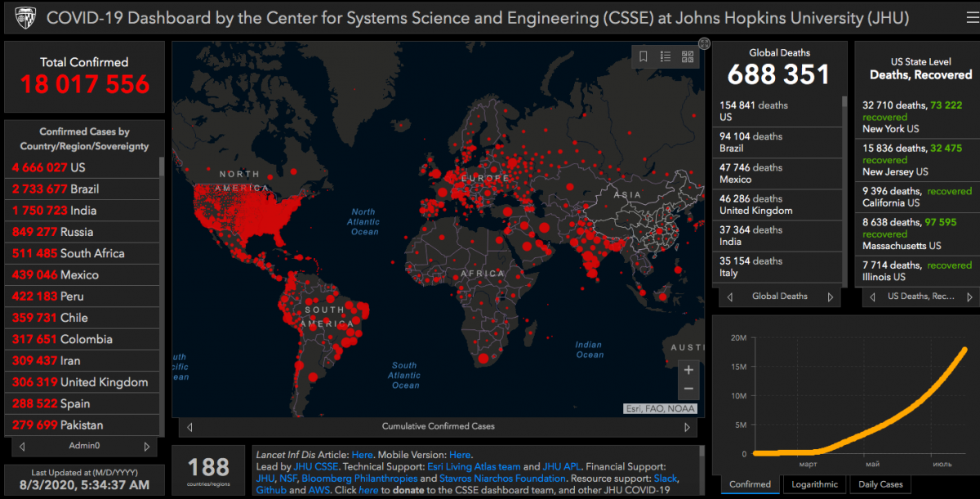Click the '37 364 deaths India' entry
Image resolution: width=980 pixels, height=499 pixels.
pos(778,235)
